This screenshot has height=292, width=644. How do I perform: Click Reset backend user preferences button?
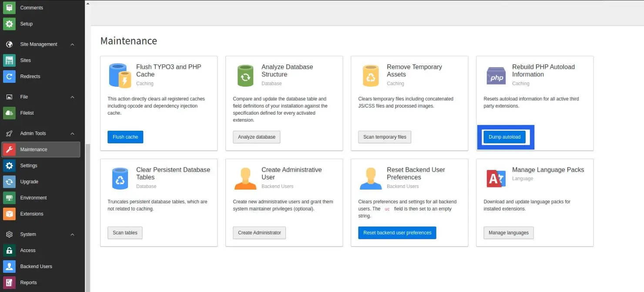click(x=397, y=233)
